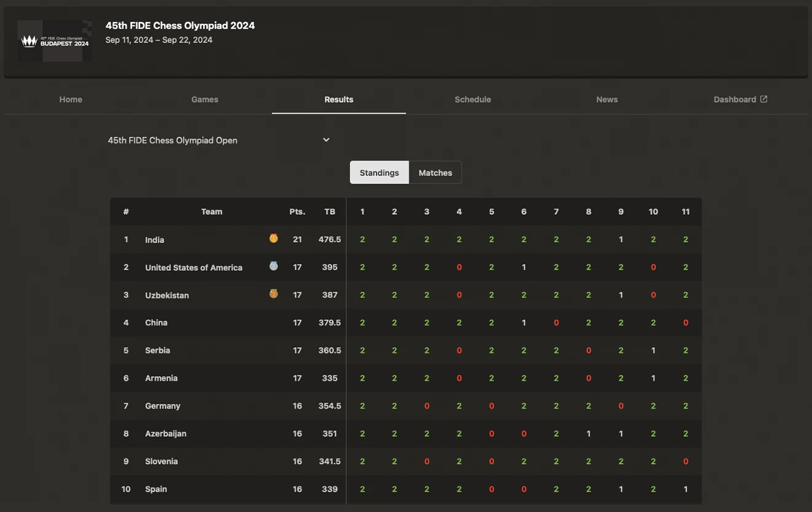812x512 pixels.
Task: Open the 45th FIDE Chess Olympiad Open selector
Action: point(220,140)
